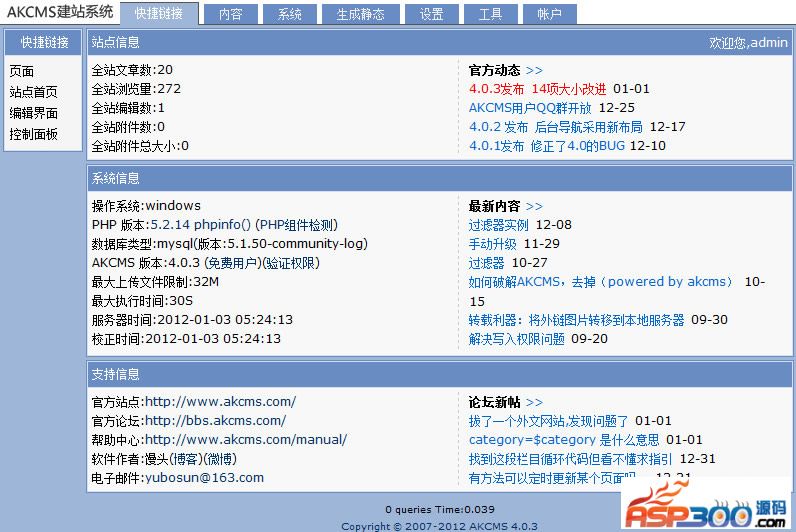Click 0 queries Time:0.039 footer text
Screen dimensions: 796x532
click(440, 509)
